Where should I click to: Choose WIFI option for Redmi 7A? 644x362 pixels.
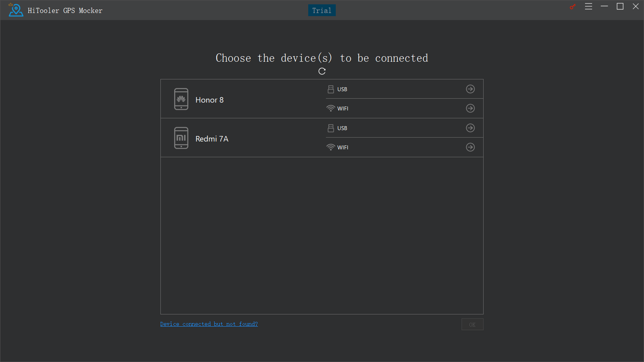click(x=342, y=147)
